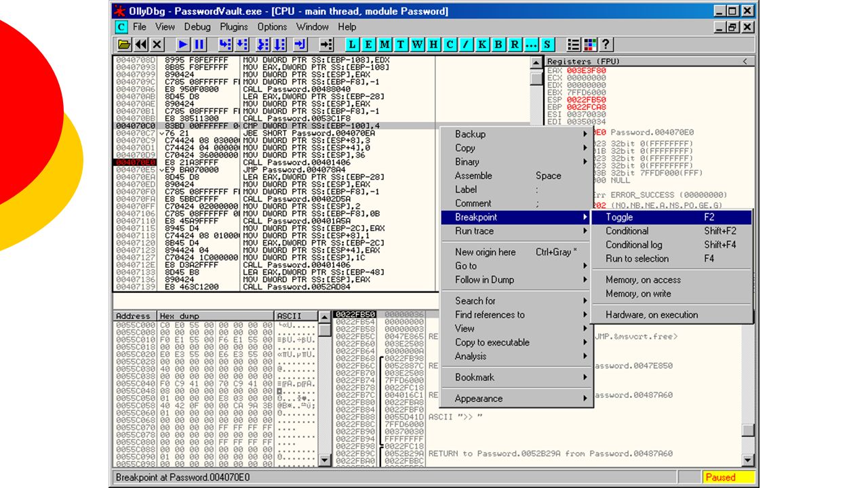868x488 pixels.
Task: Show Memory map with the M button
Action: click(384, 44)
